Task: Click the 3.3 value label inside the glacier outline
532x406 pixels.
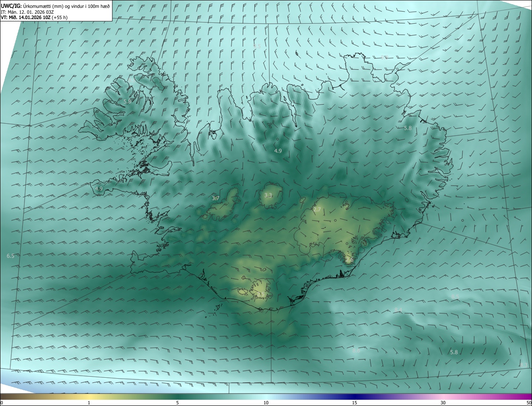Action: pos(268,195)
